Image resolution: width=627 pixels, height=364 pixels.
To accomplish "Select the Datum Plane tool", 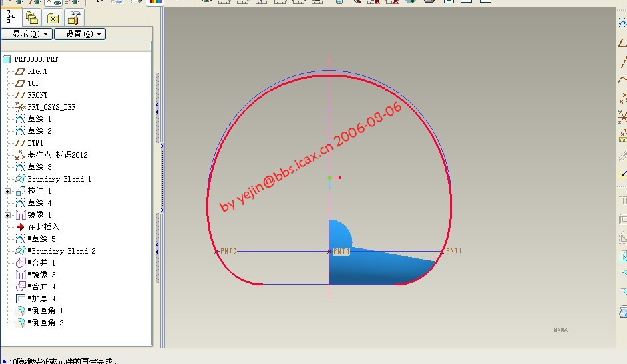I will coord(622,43).
